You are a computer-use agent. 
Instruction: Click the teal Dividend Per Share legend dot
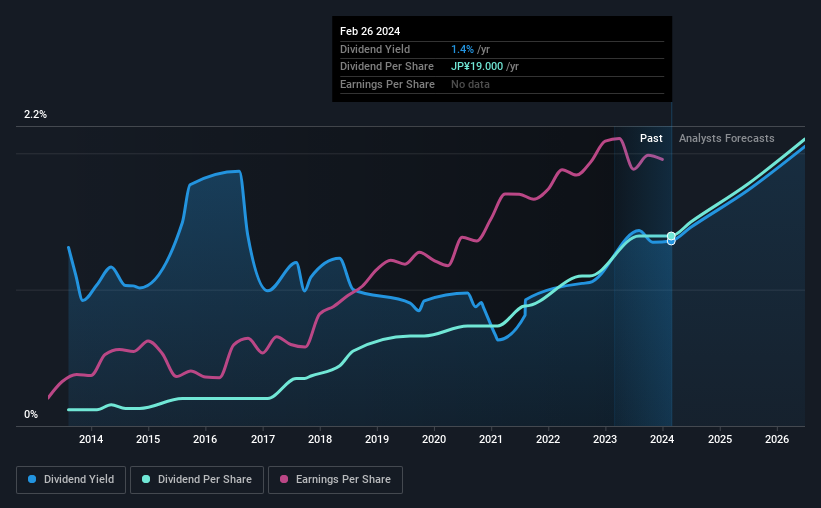click(146, 479)
